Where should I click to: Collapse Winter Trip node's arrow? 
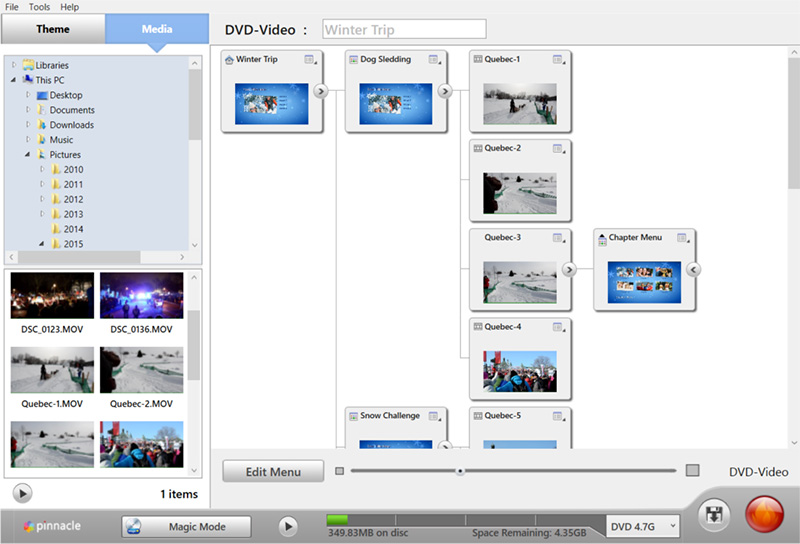coord(319,91)
